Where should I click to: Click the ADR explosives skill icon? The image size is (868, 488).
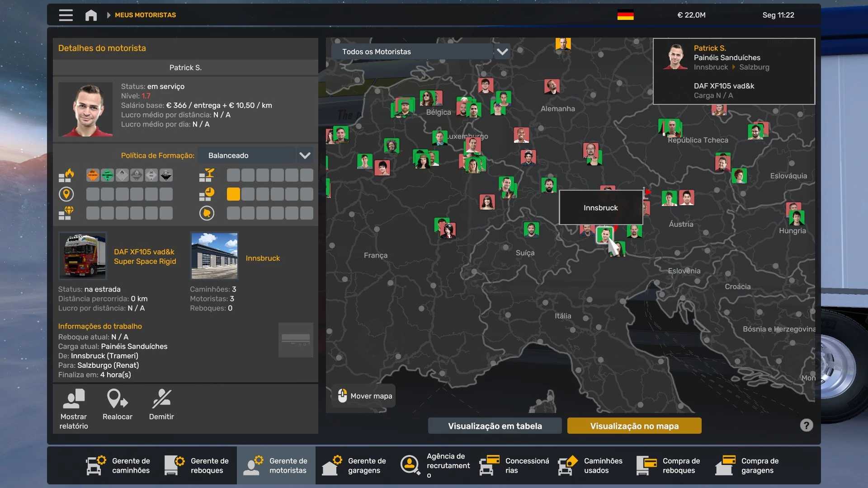93,175
